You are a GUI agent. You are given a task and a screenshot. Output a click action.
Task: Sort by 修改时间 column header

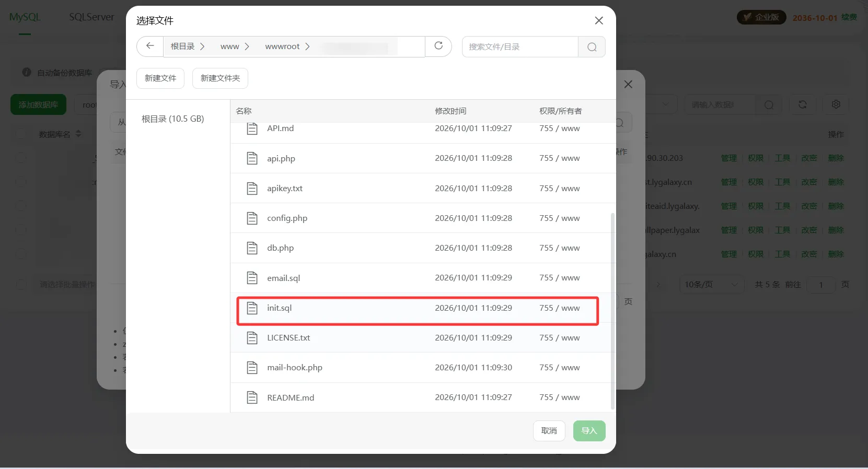[450, 111]
